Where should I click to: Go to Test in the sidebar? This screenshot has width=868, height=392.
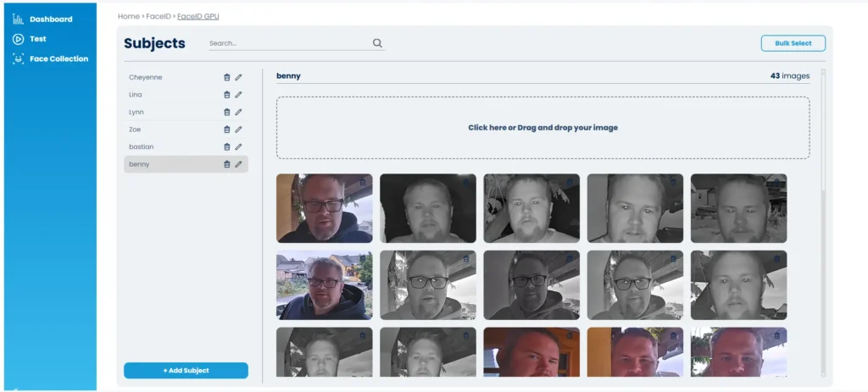37,39
